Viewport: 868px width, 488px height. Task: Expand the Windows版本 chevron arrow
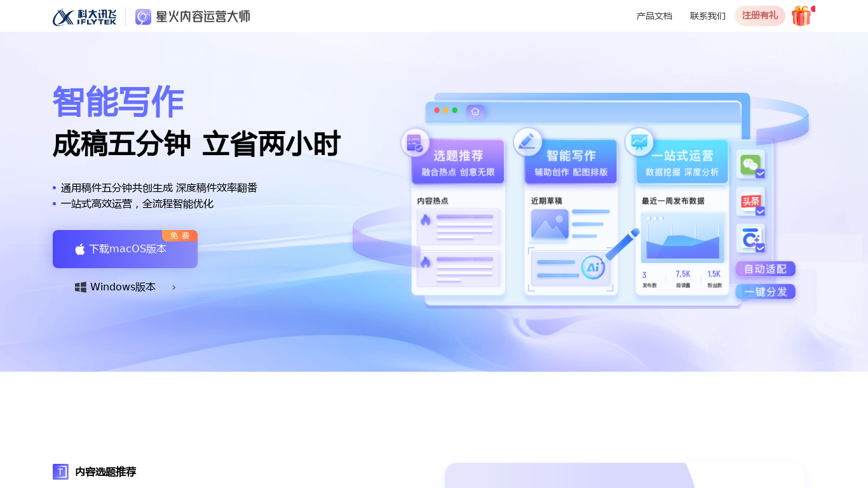pyautogui.click(x=174, y=287)
